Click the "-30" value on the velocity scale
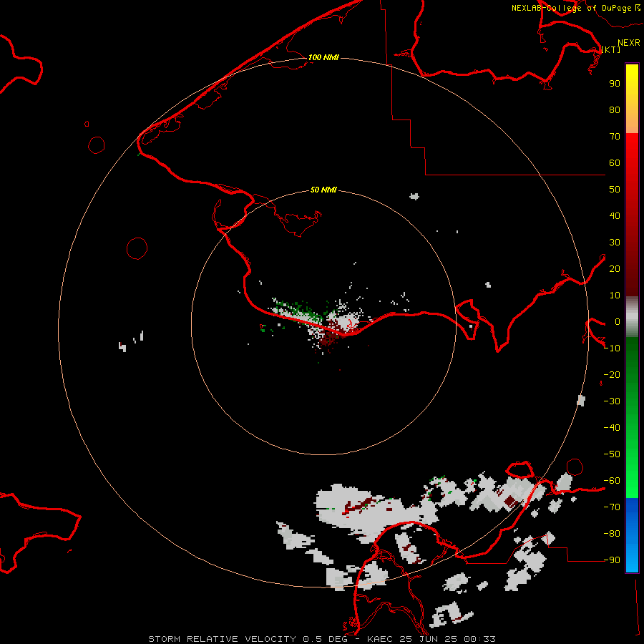 [x=612, y=401]
